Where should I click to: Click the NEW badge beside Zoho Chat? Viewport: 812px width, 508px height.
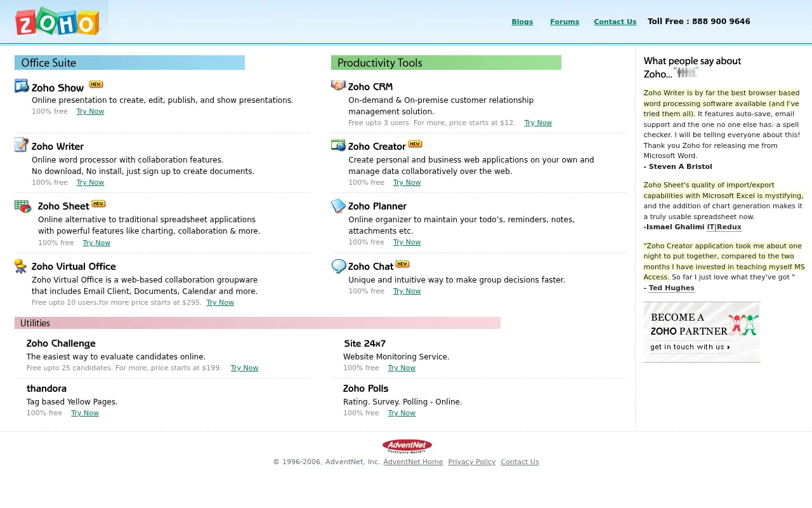tap(402, 264)
